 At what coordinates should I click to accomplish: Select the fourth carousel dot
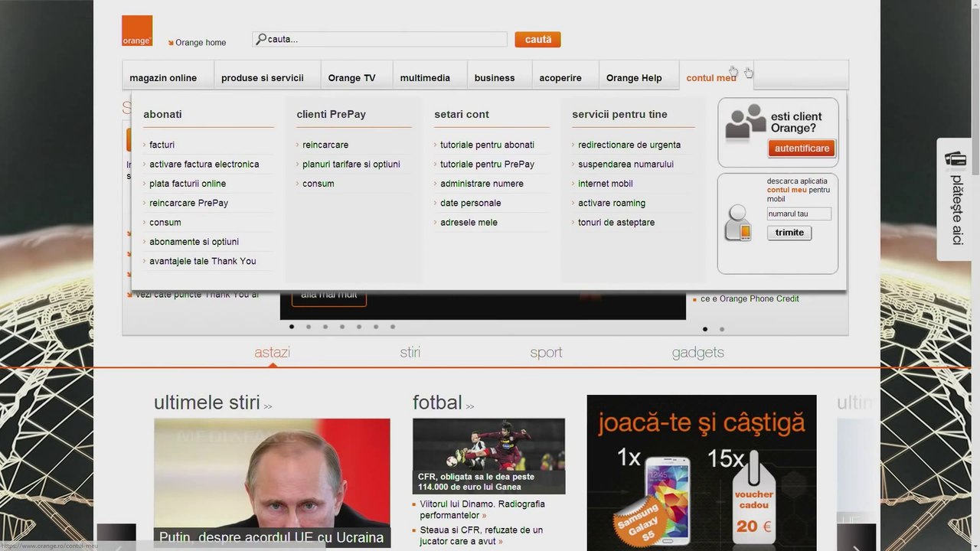coord(342,327)
